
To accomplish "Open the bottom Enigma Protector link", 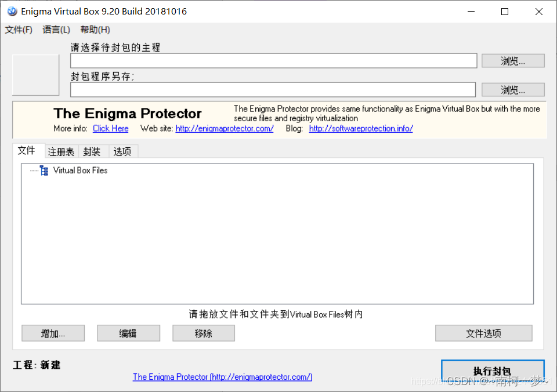I will tap(222, 377).
